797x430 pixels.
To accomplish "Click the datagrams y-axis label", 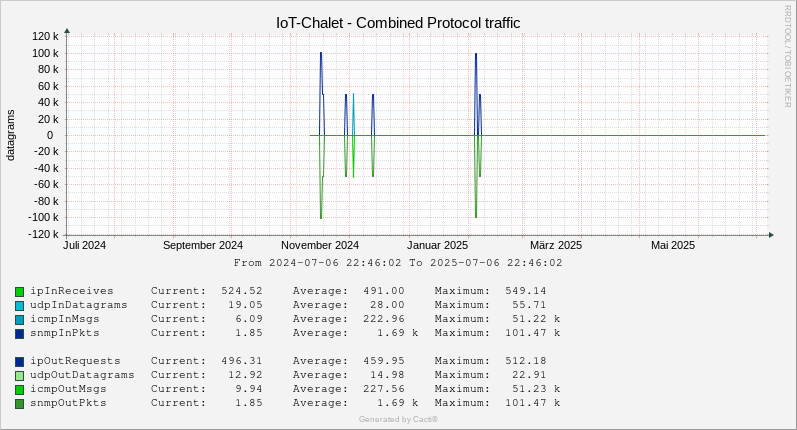I will 10,135.
